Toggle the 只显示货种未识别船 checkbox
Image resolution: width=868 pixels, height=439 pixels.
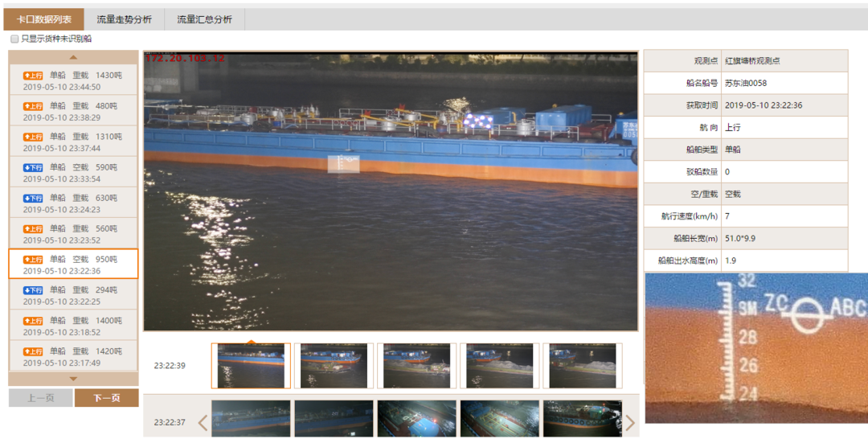click(x=14, y=39)
